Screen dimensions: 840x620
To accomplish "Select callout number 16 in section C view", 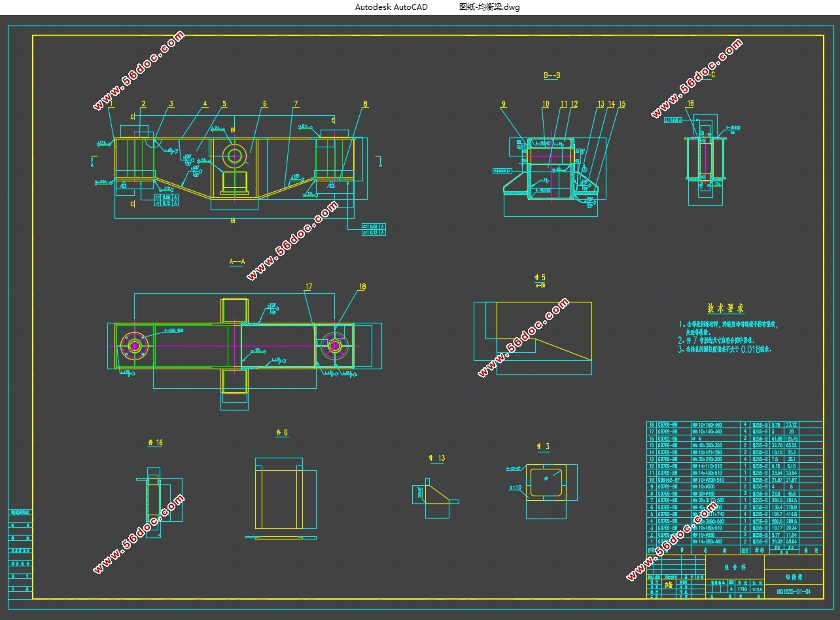I will [690, 103].
